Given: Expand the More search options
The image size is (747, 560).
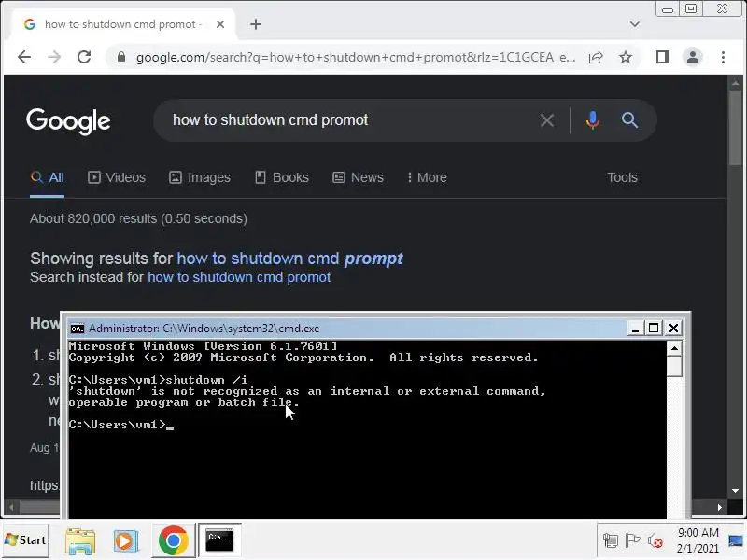Looking at the screenshot, I should click(427, 177).
